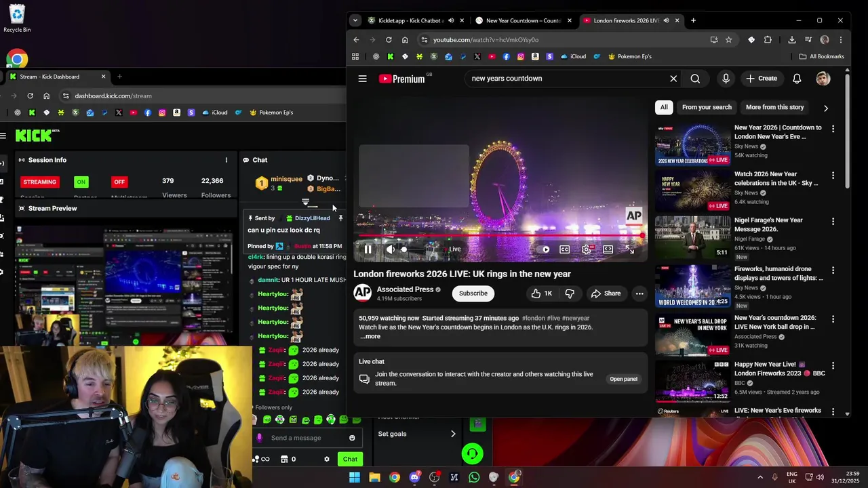
Task: Toggle closed captions CC in YouTube player
Action: [x=564, y=249]
